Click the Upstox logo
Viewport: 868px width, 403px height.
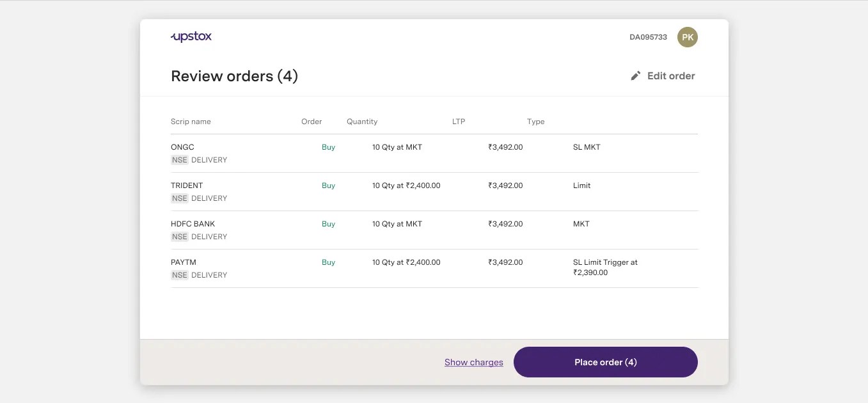pos(190,36)
